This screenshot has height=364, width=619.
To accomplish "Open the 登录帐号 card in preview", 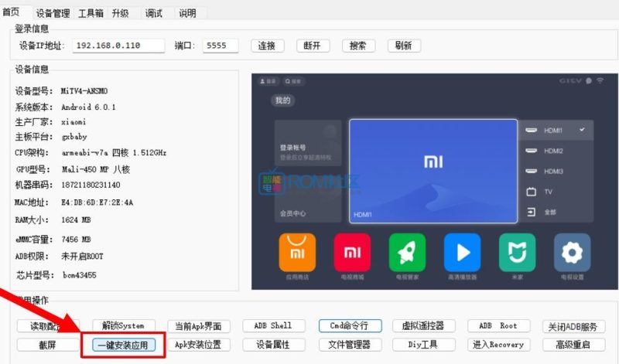I will point(308,143).
